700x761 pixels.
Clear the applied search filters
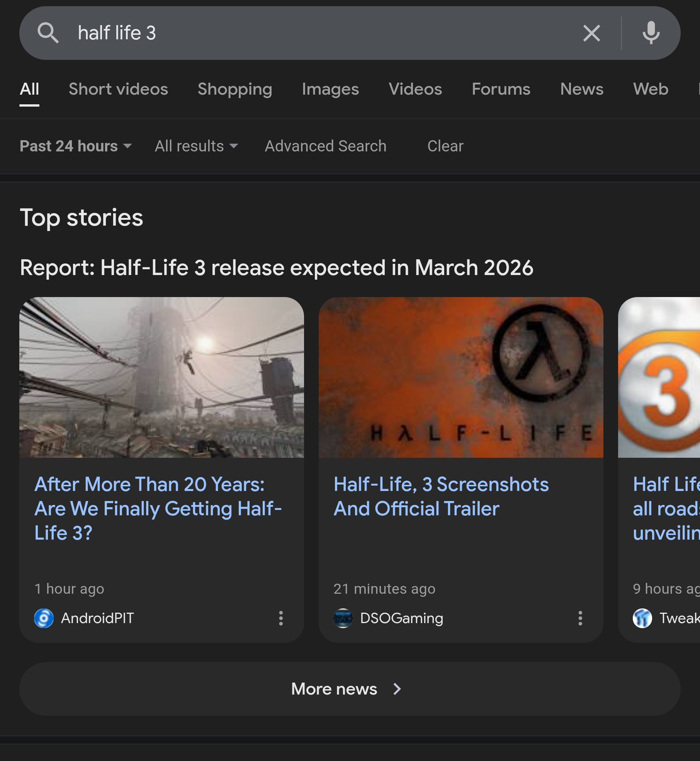(x=445, y=146)
